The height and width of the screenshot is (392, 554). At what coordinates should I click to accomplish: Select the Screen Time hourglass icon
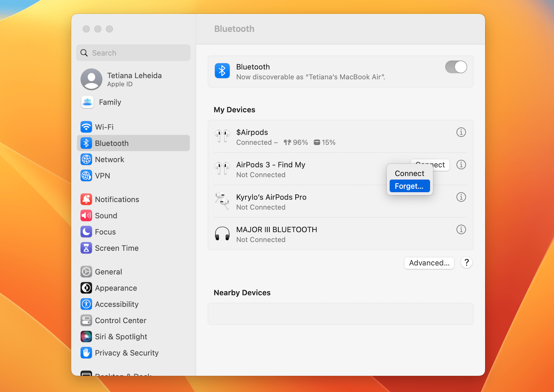click(x=86, y=248)
